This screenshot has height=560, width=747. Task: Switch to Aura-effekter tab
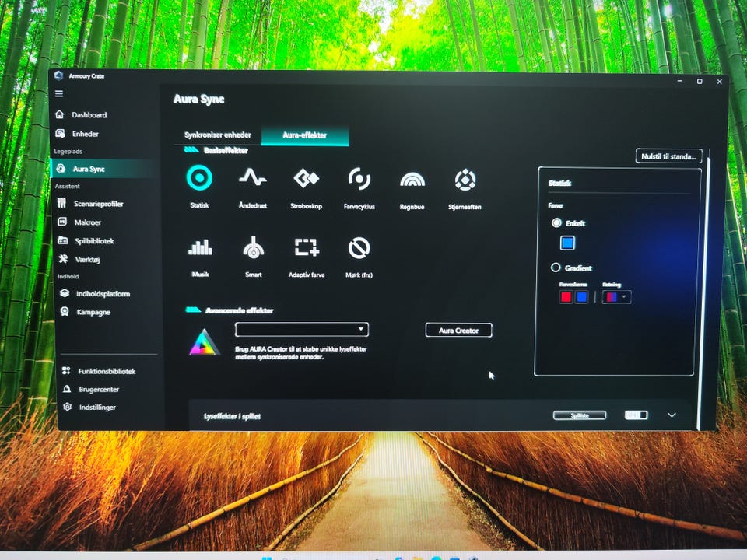tap(305, 135)
